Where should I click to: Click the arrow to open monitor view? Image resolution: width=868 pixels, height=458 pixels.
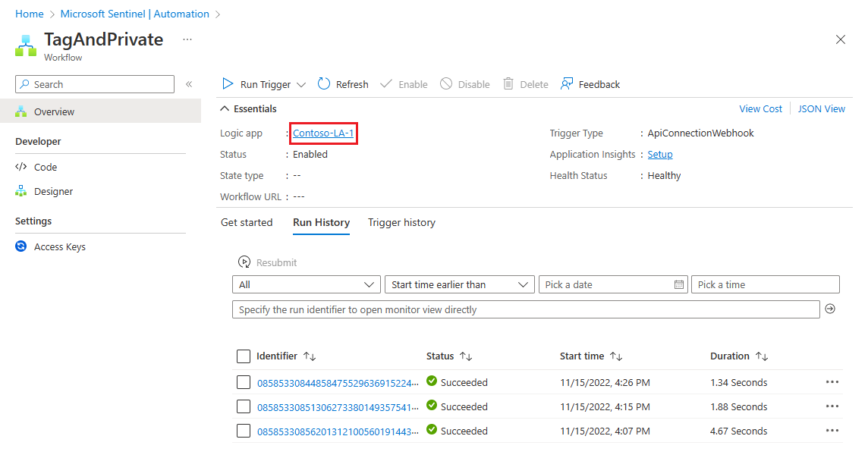coord(830,309)
